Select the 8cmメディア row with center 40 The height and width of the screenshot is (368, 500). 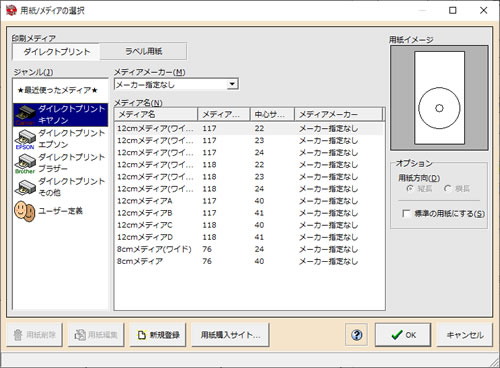[x=249, y=261]
